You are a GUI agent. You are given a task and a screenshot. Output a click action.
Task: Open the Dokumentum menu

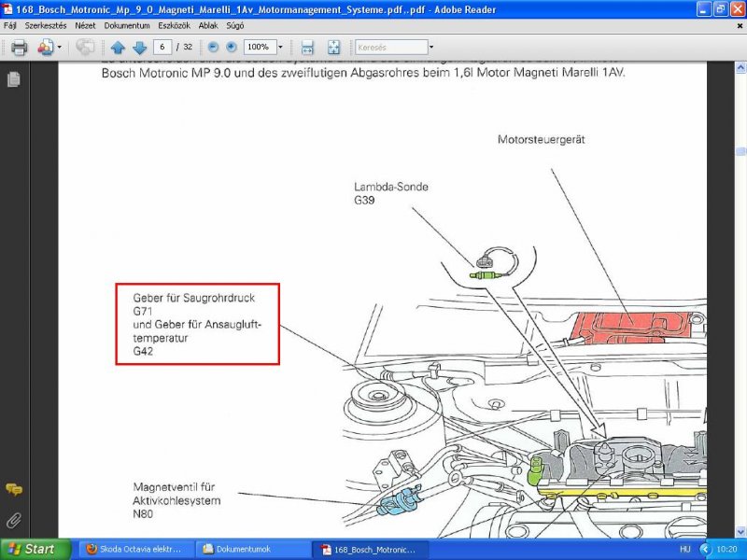click(x=127, y=26)
